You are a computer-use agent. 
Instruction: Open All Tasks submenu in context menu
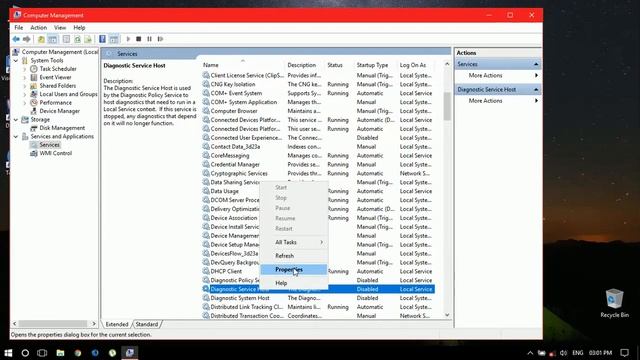(293, 242)
